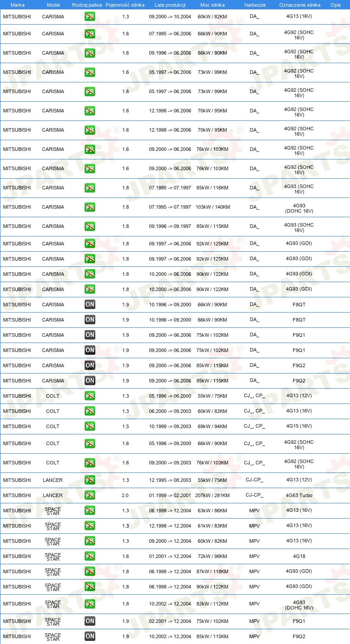Click petrol icon in Carisma 1.8 85kW/115KM row
The image size is (350, 644).
pos(90,227)
